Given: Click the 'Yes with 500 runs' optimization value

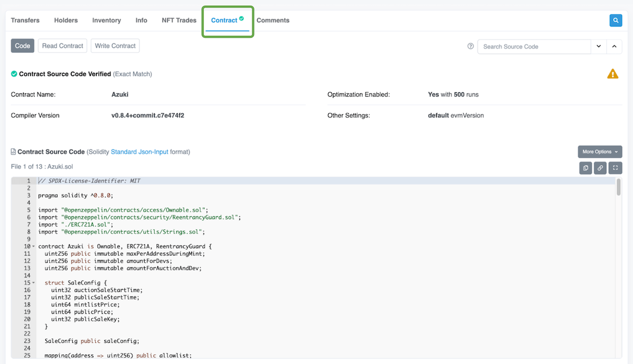Looking at the screenshot, I should click(x=453, y=94).
